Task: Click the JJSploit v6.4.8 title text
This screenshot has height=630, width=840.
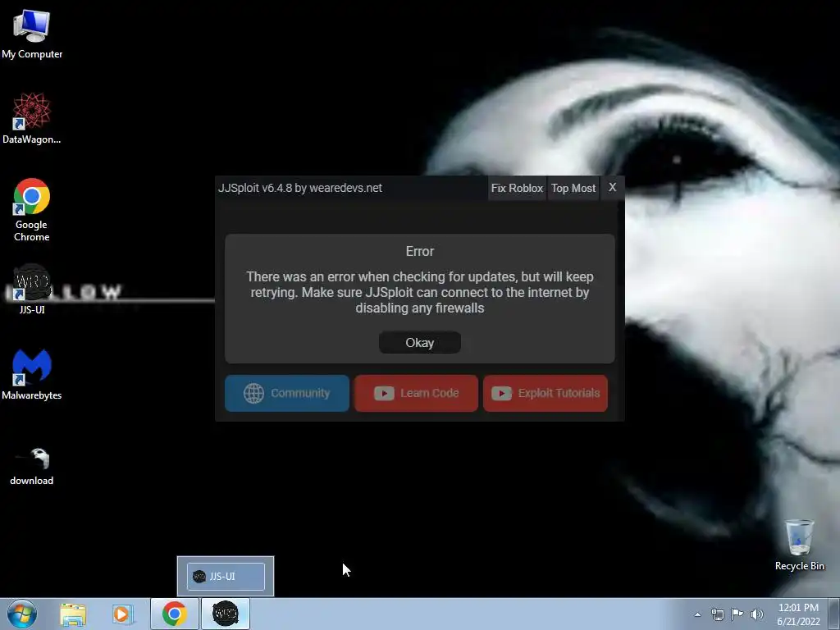Action: pos(300,188)
